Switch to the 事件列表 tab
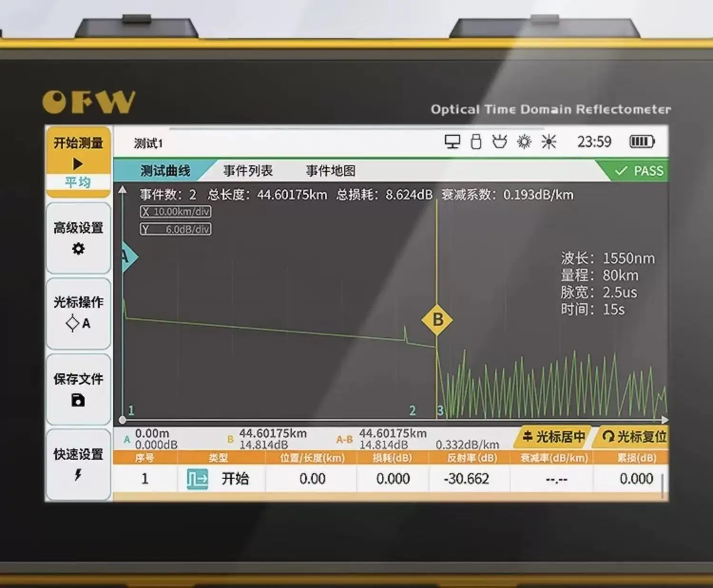Screen dimensions: 713x588 click(248, 171)
